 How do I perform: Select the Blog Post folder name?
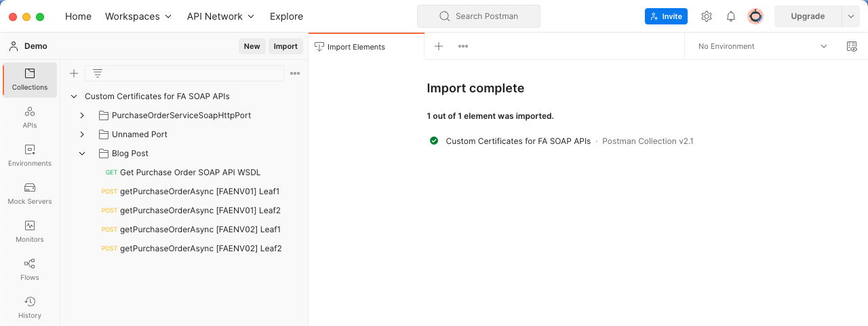tap(130, 153)
